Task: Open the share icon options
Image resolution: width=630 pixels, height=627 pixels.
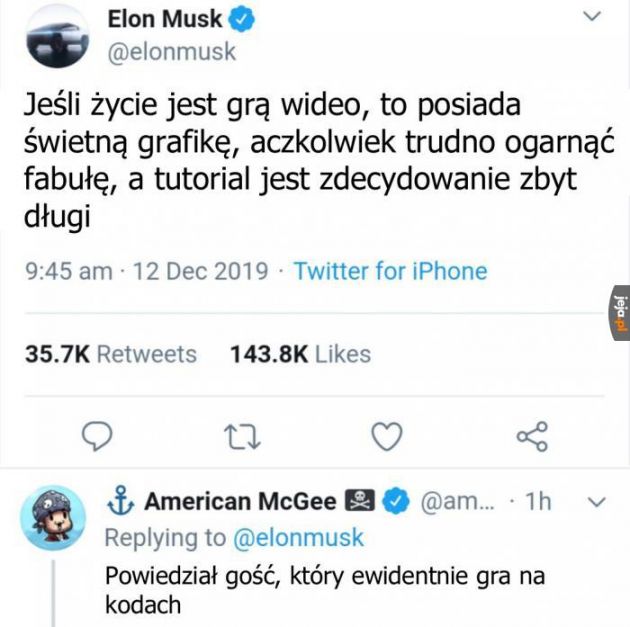Action: click(x=531, y=435)
